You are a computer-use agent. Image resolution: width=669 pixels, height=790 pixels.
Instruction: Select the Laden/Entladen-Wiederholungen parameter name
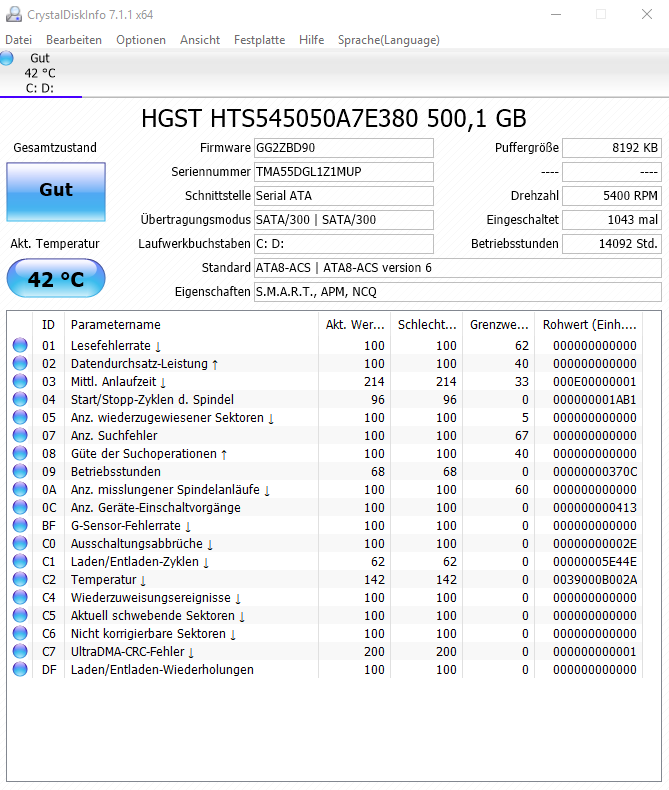(162, 670)
